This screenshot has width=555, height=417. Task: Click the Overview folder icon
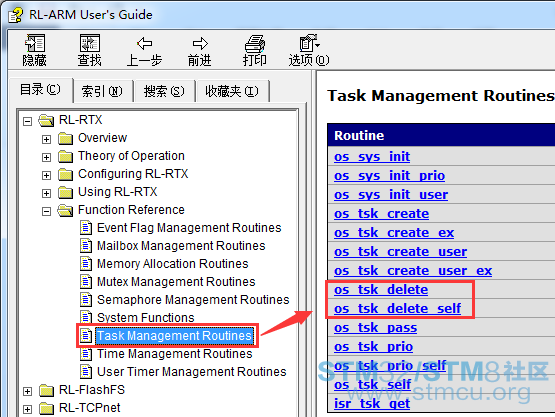[65, 138]
